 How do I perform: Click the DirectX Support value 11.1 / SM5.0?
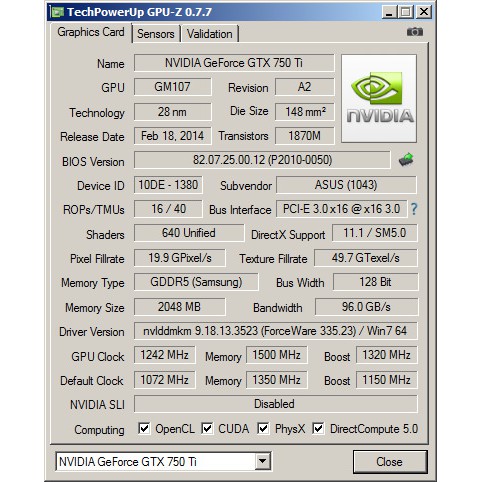[375, 233]
